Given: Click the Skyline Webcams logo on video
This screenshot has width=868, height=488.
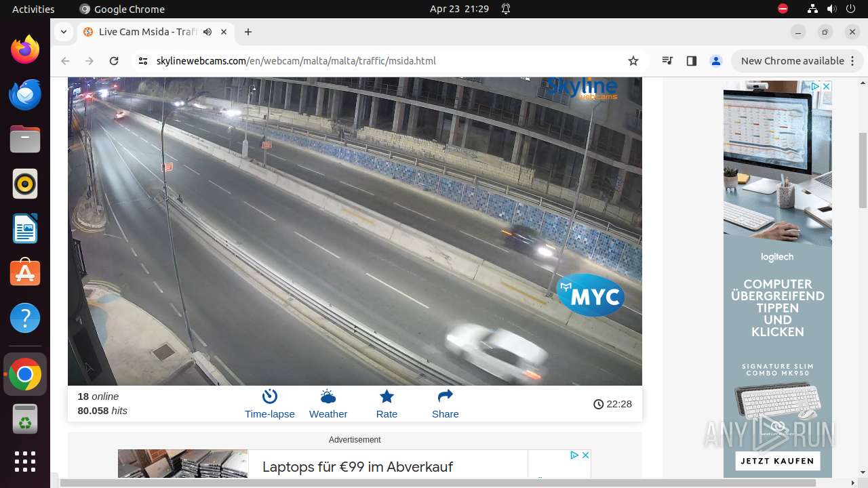Looking at the screenshot, I should (x=582, y=88).
